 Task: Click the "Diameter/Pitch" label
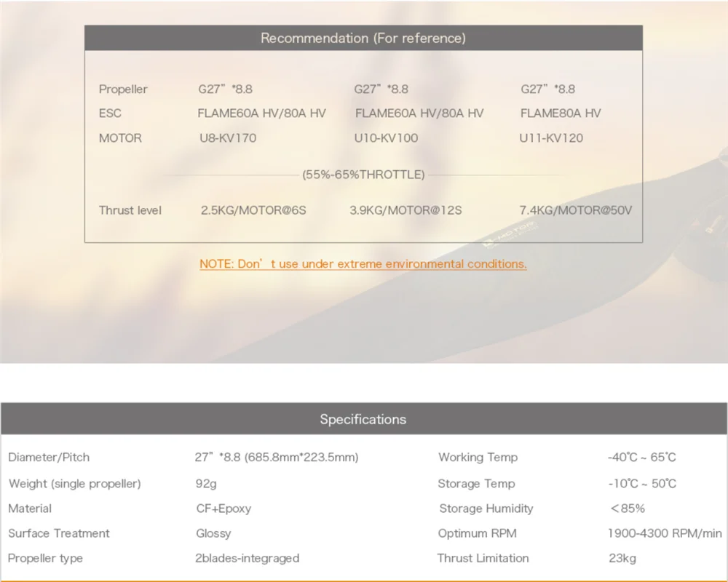(49, 457)
